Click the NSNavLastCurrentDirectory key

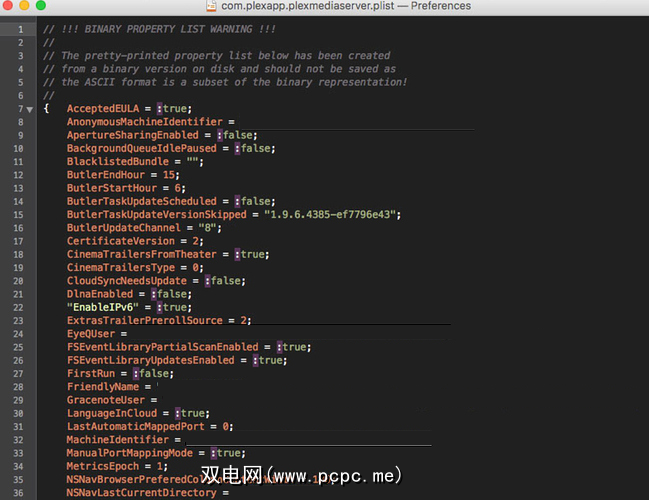point(142,493)
